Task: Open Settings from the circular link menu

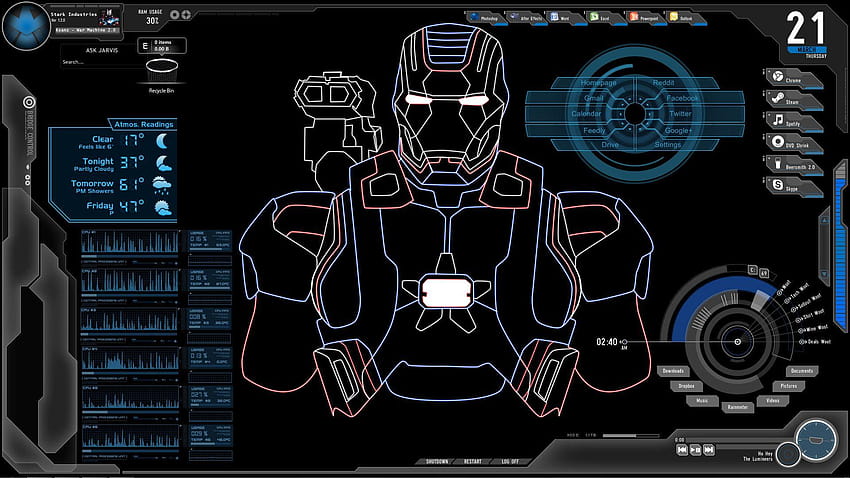Action: point(667,145)
